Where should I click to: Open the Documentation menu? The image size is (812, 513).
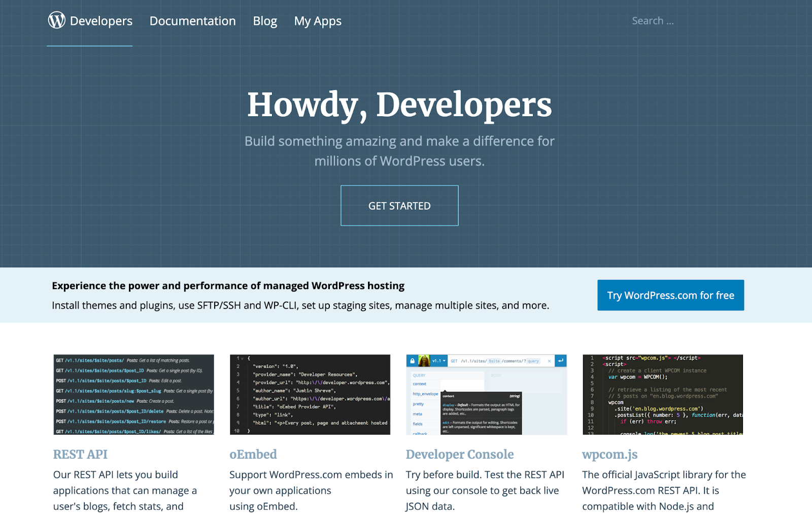click(x=192, y=21)
